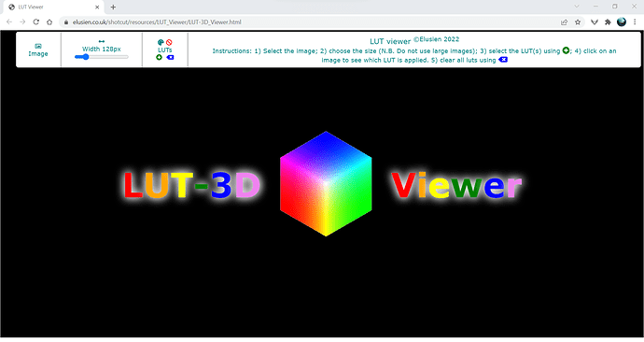
Task: Click the red prohibited icon above LUTs
Action: tap(169, 42)
